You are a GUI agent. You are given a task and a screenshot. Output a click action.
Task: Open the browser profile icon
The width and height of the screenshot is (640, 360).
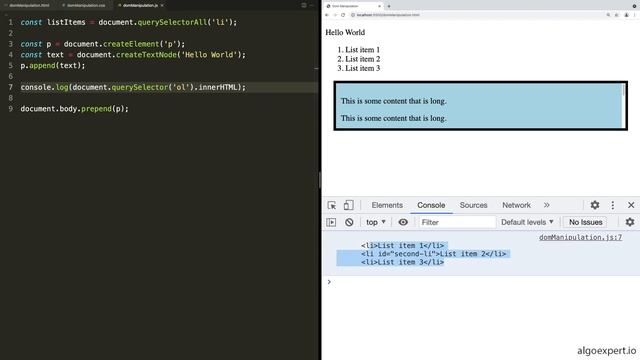click(x=627, y=15)
